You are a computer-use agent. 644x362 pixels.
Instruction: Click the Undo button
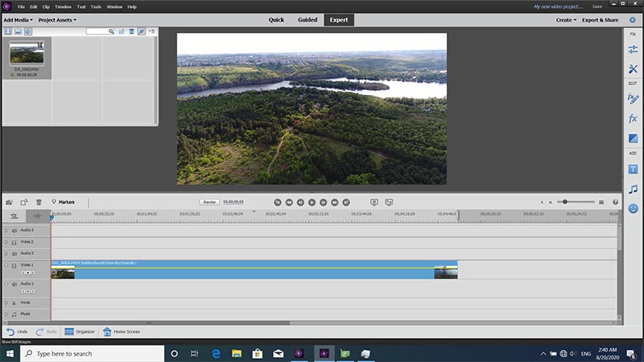[17, 331]
